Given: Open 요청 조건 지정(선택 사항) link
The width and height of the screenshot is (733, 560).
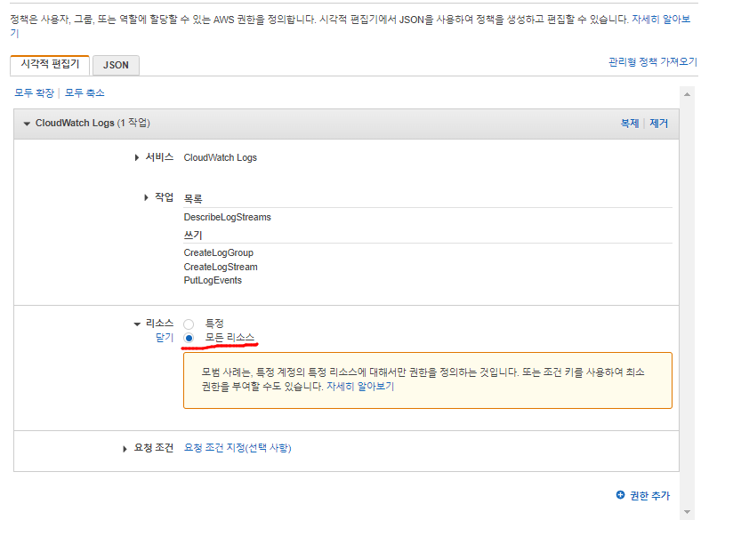Looking at the screenshot, I should click(238, 448).
